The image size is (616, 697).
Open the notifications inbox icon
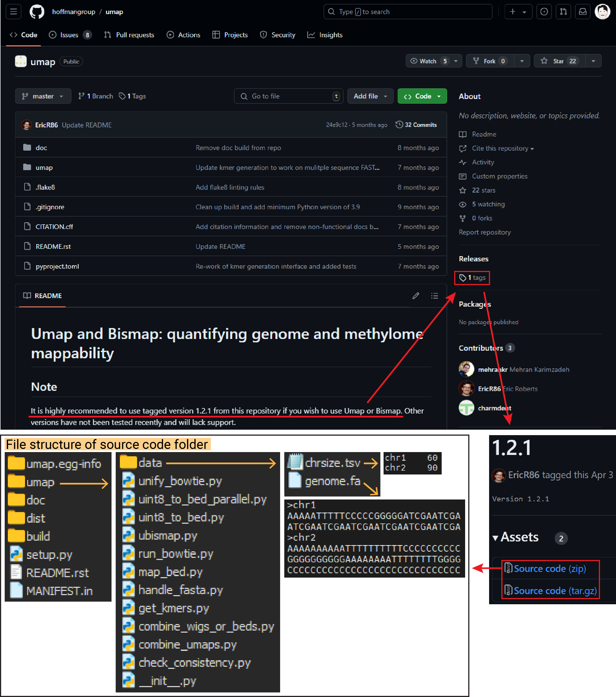coord(583,11)
